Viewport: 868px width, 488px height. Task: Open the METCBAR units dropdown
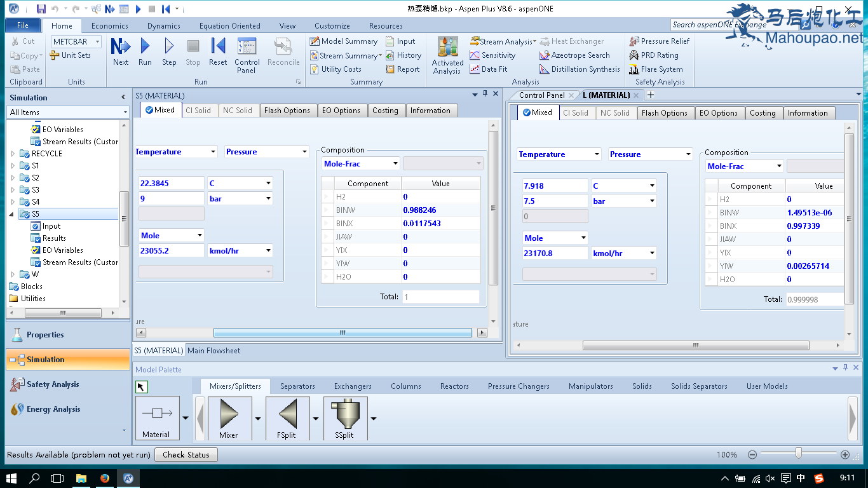[97, 42]
